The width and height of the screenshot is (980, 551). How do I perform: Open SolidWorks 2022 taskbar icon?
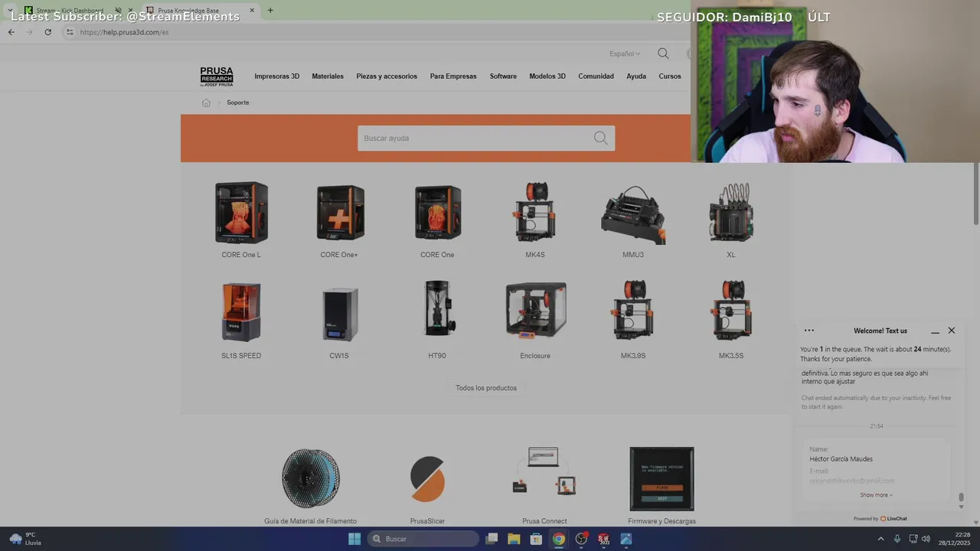tap(604, 539)
